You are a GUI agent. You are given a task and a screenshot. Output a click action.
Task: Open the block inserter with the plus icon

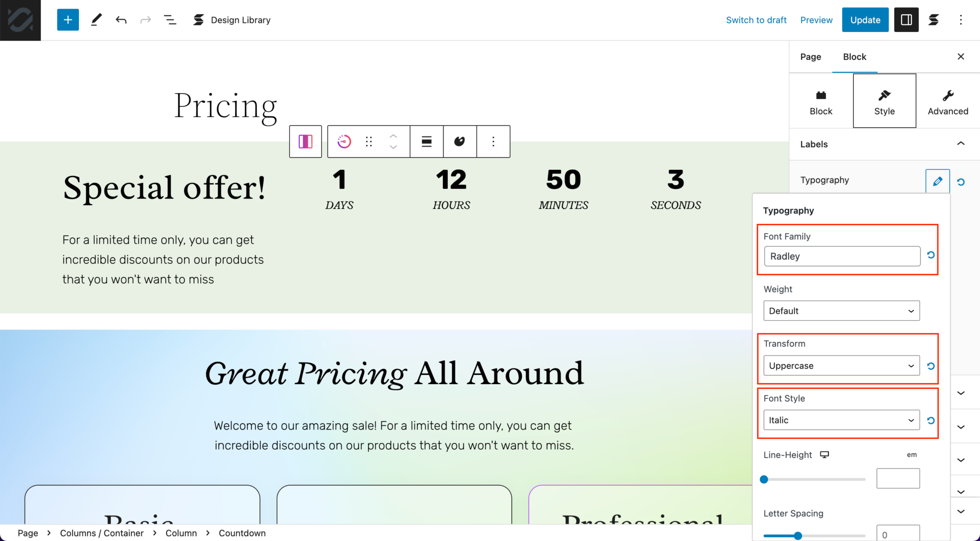(x=67, y=20)
